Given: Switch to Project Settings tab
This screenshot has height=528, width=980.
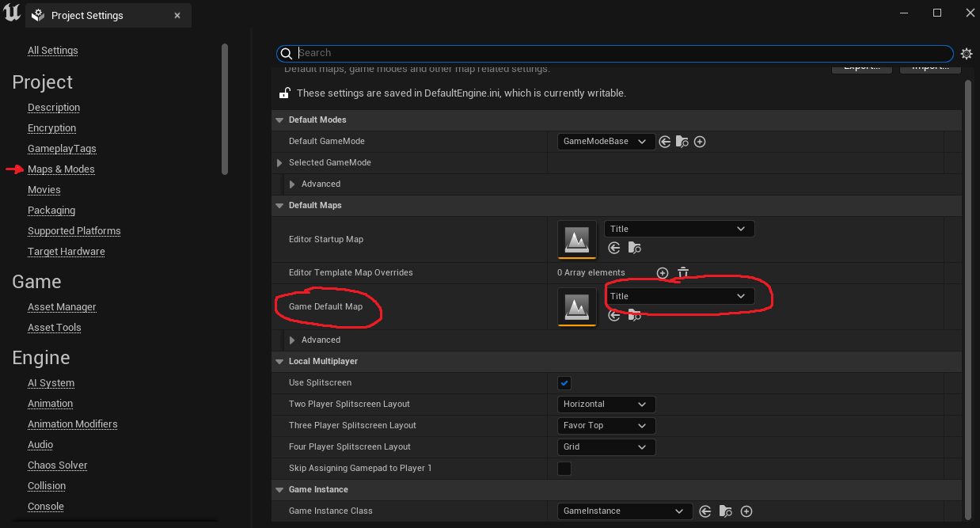Looking at the screenshot, I should [109, 16].
